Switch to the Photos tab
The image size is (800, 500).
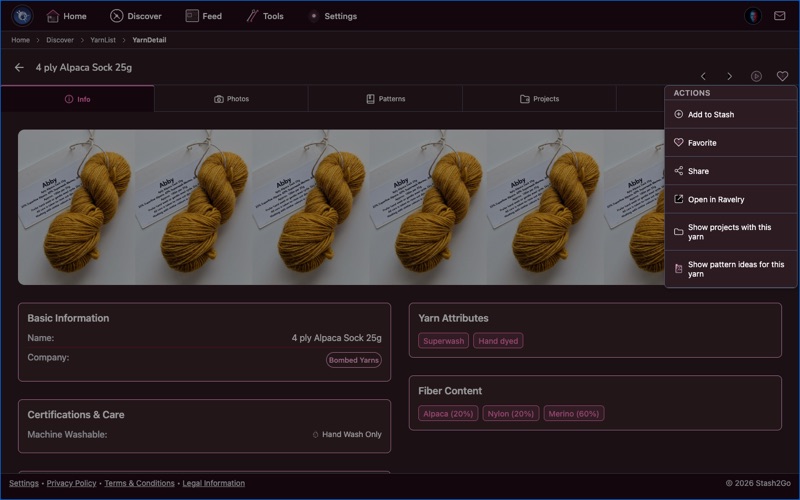tap(231, 99)
